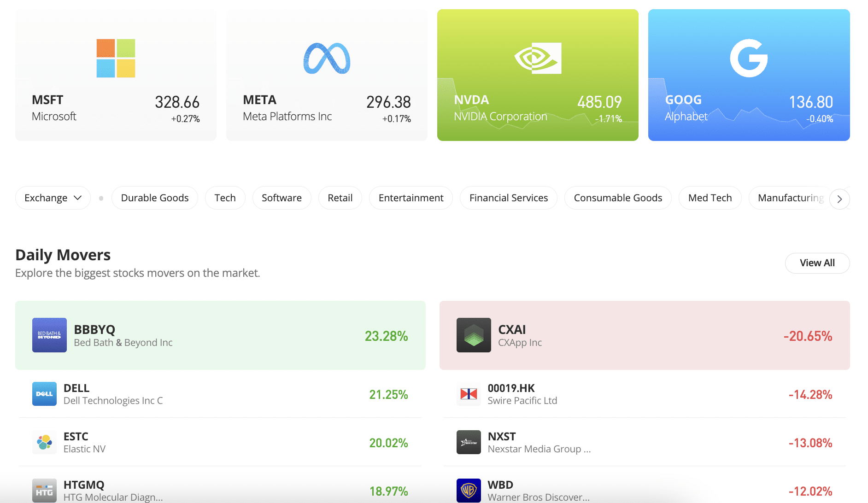Click the -13.08% Nexstar change value
The image size is (868, 503).
[x=810, y=443]
